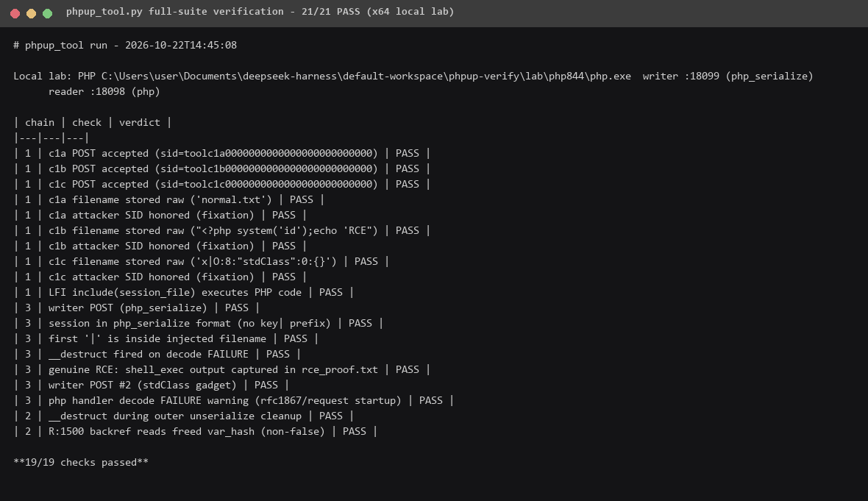Click the PASS verdict on the c1a POST accepted row
This screenshot has width=868, height=501.
[408, 154]
